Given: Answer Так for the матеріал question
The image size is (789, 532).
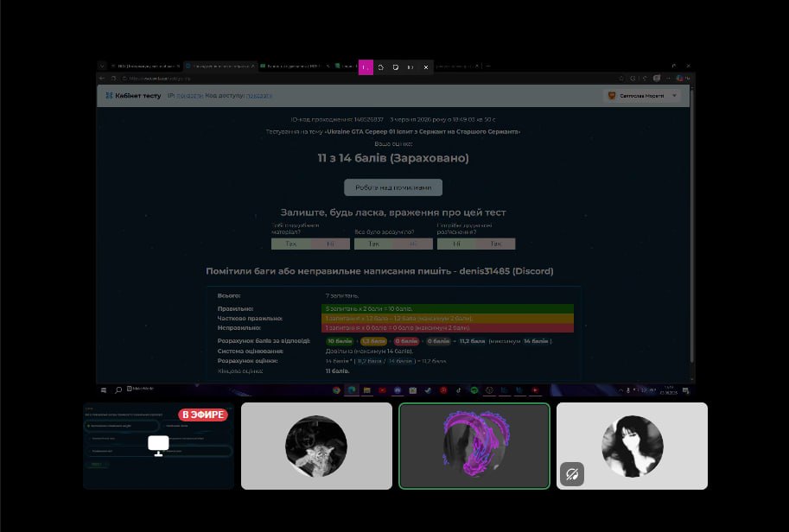Looking at the screenshot, I should [x=291, y=244].
